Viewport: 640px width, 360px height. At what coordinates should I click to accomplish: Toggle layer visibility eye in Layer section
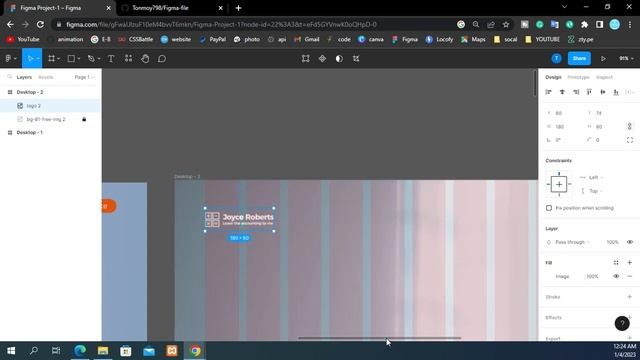(630, 242)
